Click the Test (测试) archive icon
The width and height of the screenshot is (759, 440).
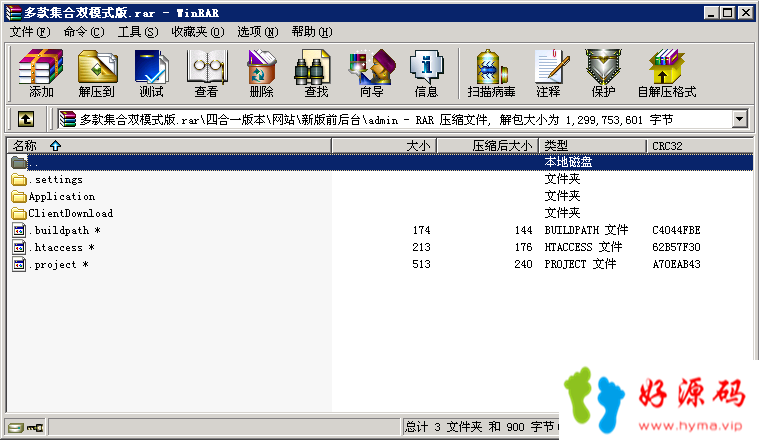click(x=152, y=73)
